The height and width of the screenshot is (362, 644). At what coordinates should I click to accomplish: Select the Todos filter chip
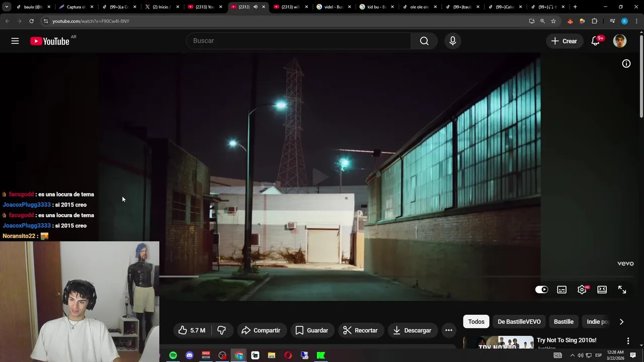(x=476, y=322)
